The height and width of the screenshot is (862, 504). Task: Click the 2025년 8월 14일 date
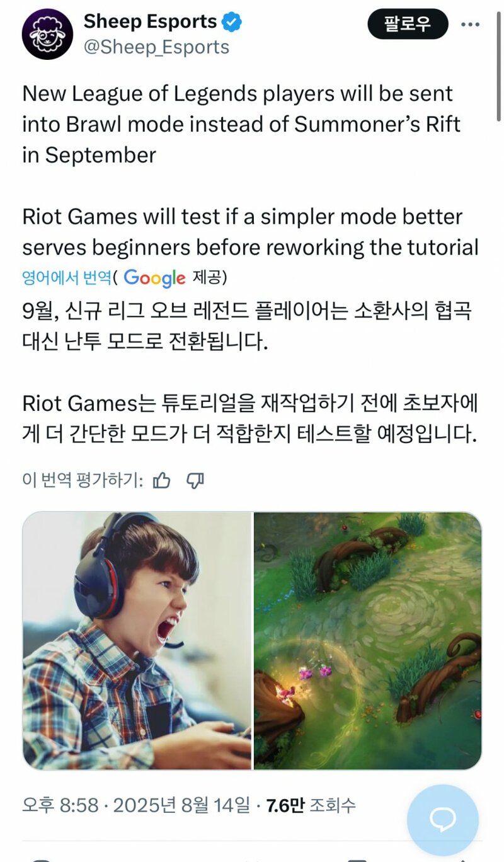[181, 805]
